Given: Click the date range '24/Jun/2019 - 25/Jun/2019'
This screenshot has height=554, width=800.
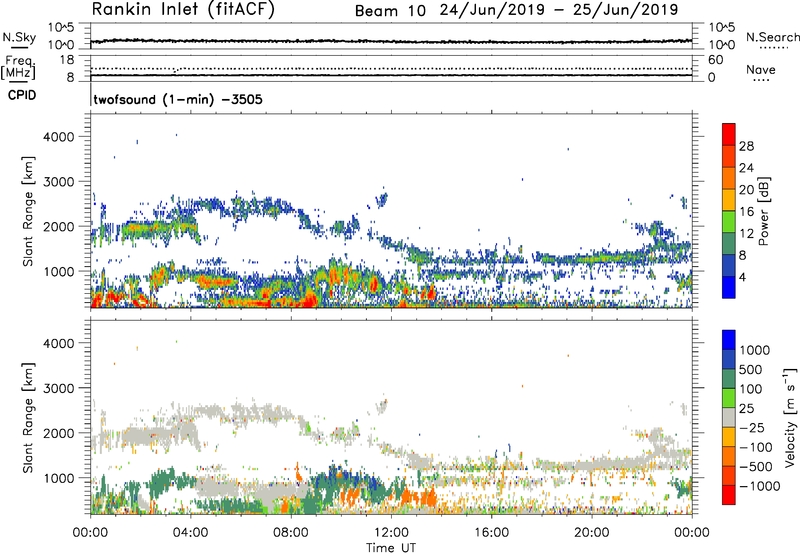Looking at the screenshot, I should coord(559,10).
